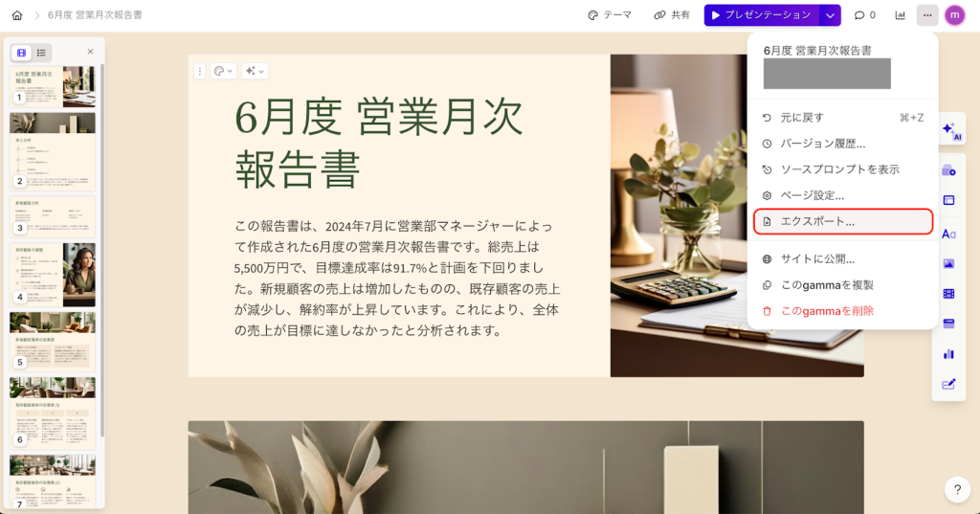Select バージョン履歴... menu item

(x=843, y=144)
